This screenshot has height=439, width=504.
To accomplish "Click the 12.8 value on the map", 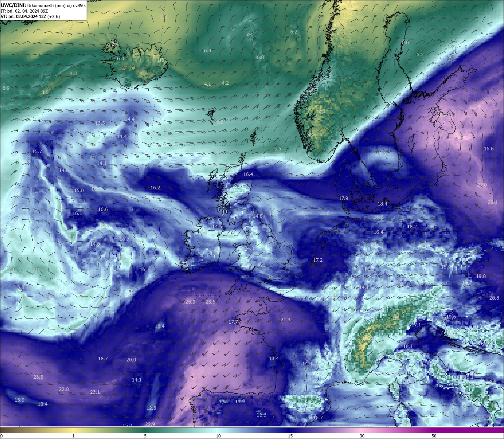I will (151, 408).
